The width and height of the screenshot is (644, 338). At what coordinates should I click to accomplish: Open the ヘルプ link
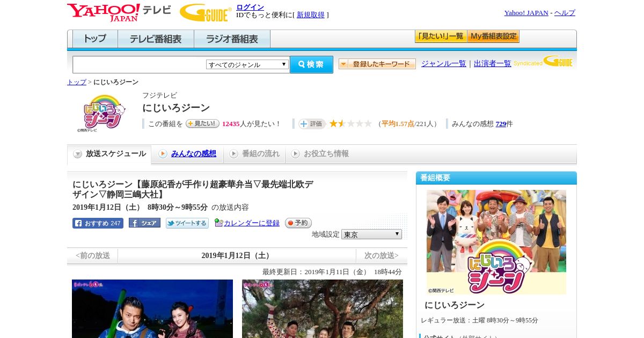[565, 13]
